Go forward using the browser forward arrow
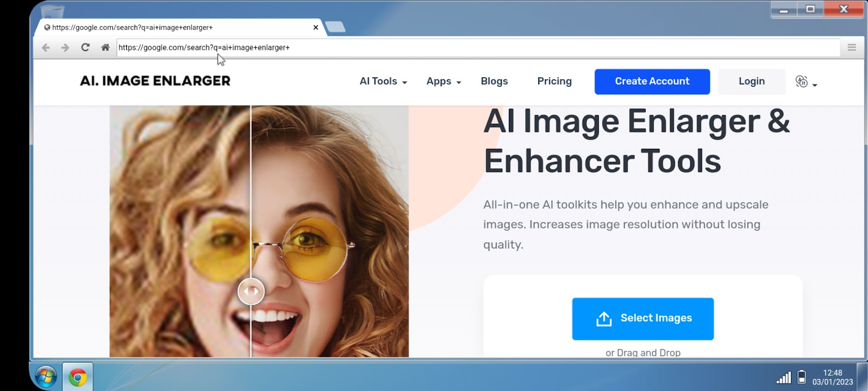The width and height of the screenshot is (868, 391). 65,48
